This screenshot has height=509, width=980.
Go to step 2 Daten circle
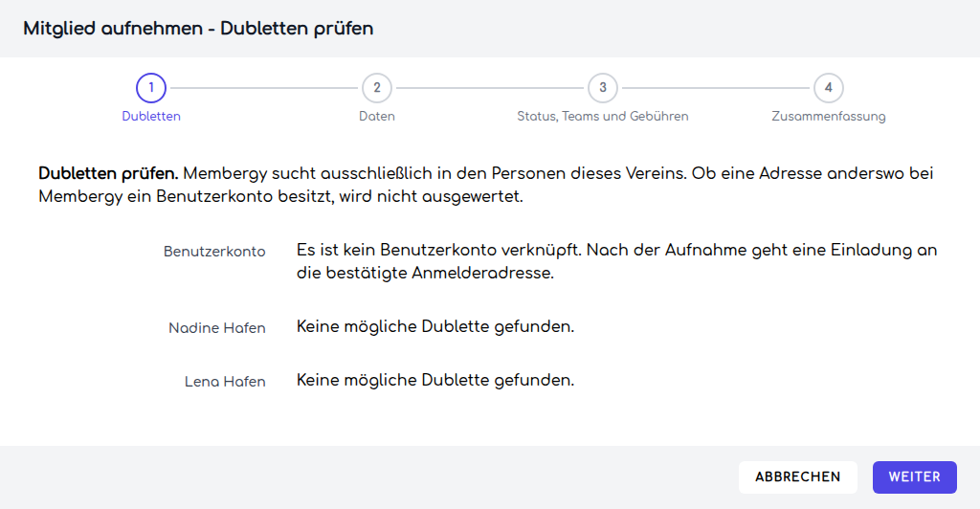(377, 88)
